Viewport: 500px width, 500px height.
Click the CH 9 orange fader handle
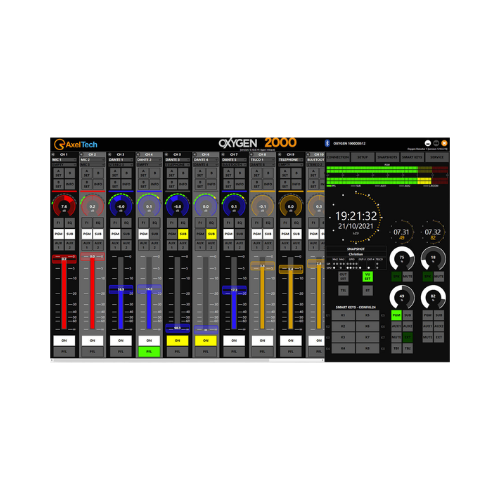[291, 269]
